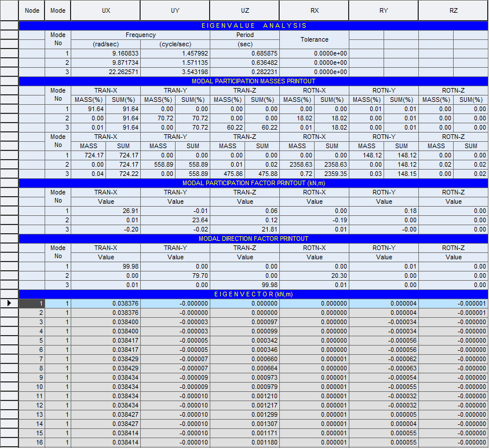This screenshot has width=489, height=448.
Task: Select the UZ column header
Action: (x=245, y=10)
